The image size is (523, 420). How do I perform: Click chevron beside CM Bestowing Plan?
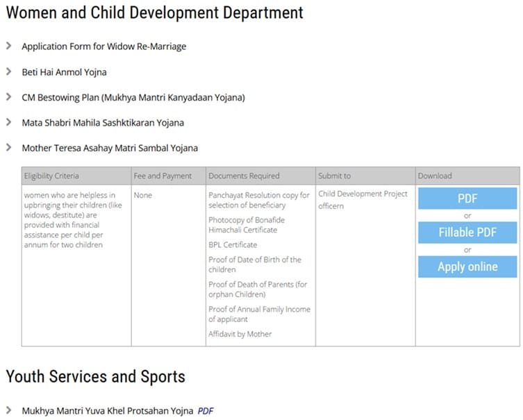pyautogui.click(x=9, y=97)
